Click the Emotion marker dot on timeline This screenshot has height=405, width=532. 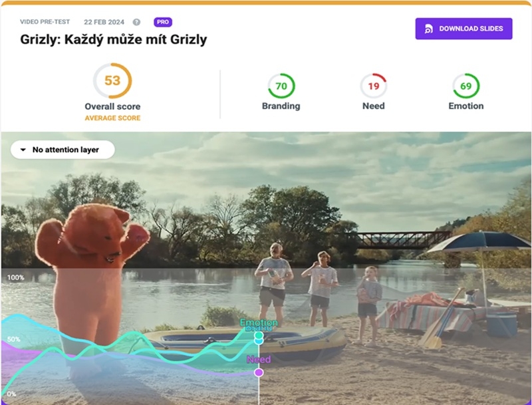pos(259,335)
